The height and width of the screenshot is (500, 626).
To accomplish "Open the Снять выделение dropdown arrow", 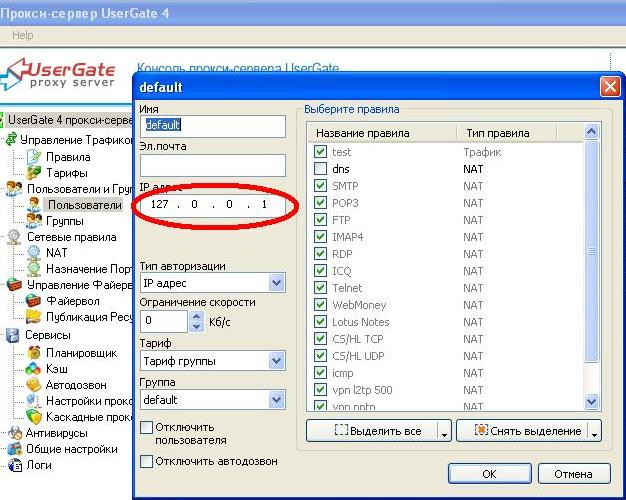I will tap(594, 431).
